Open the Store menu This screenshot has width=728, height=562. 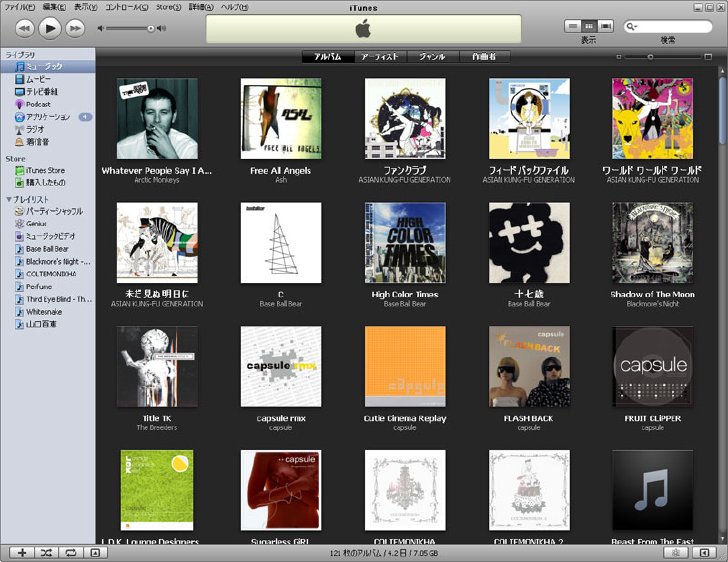168,7
